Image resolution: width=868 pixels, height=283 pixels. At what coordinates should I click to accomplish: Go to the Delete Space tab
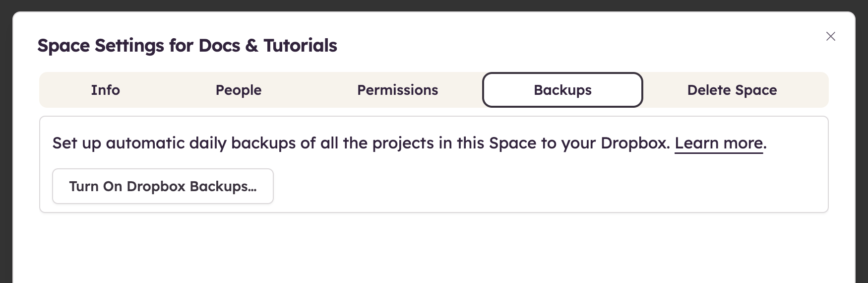point(732,90)
